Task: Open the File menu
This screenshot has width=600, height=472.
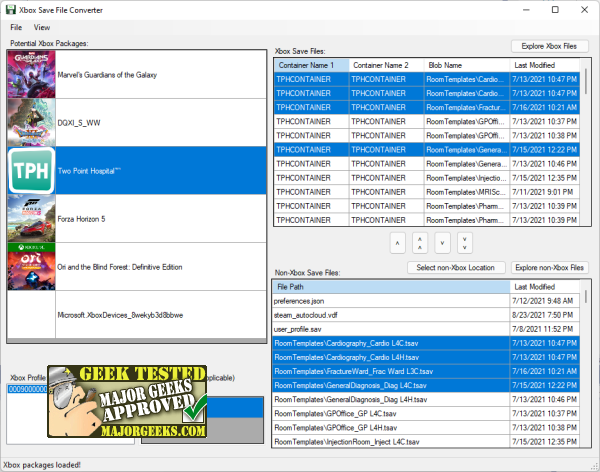Action: click(x=16, y=28)
